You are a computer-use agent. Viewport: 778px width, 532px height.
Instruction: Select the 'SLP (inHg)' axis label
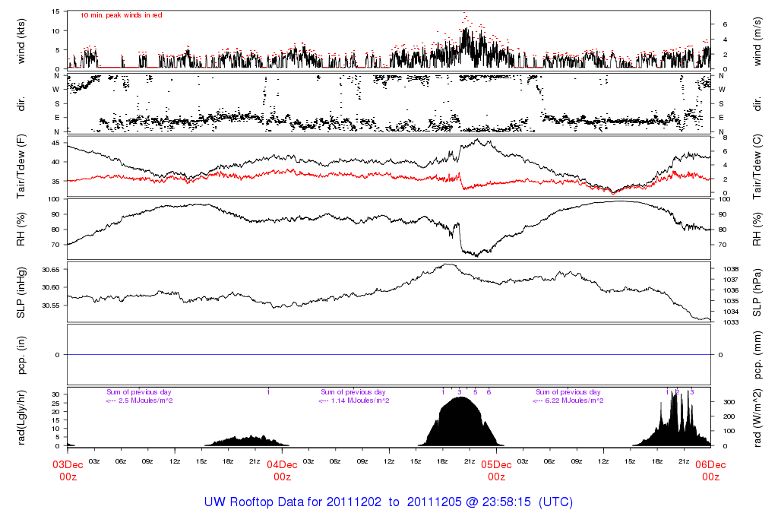21,293
